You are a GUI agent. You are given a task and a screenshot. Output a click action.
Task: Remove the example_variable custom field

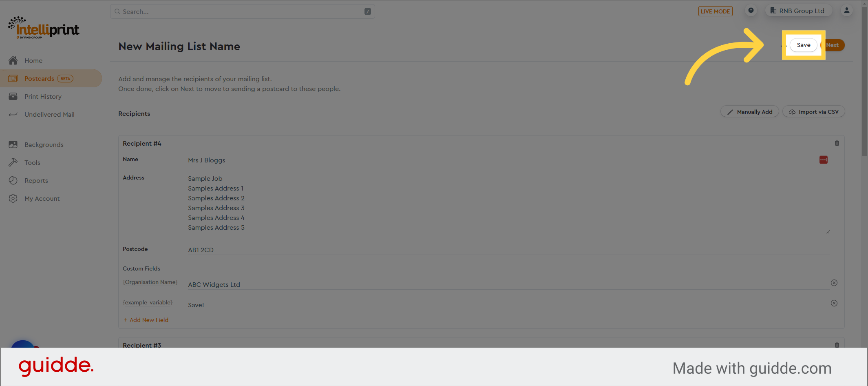coord(834,303)
